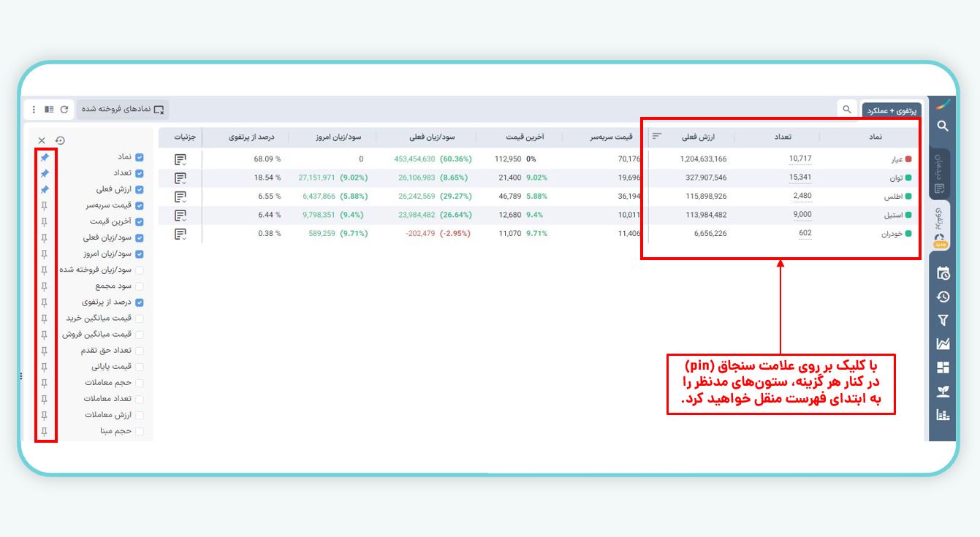Open details icon for عیار row
The height and width of the screenshot is (537, 980).
tap(180, 159)
